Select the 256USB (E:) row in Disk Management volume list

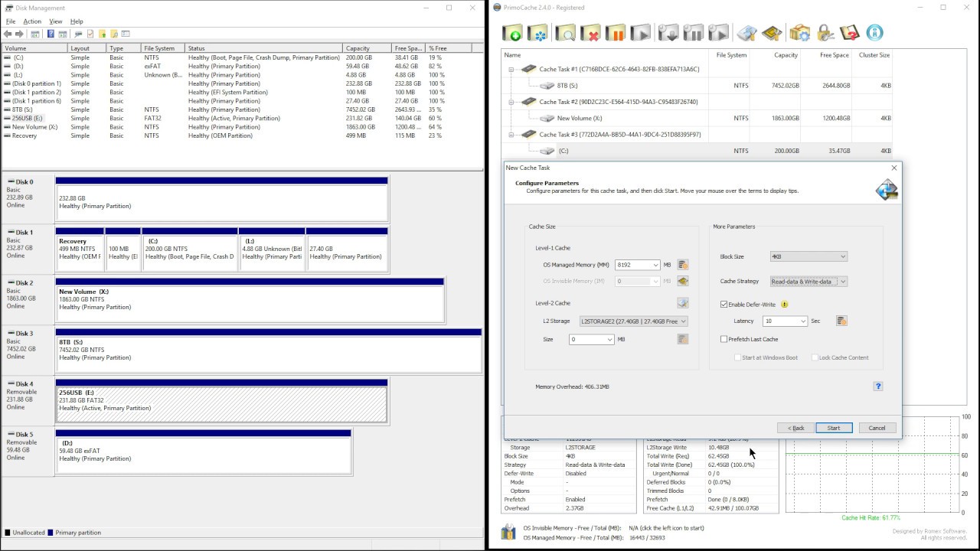click(x=242, y=118)
